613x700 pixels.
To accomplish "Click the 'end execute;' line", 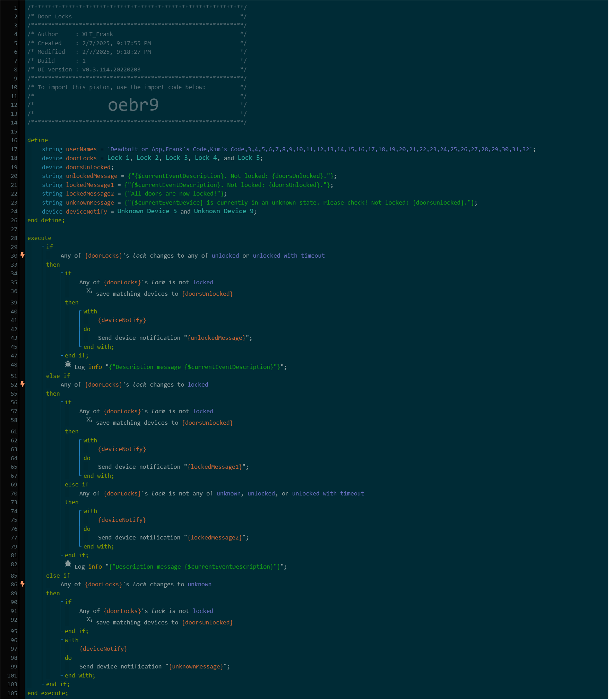I will (48, 693).
